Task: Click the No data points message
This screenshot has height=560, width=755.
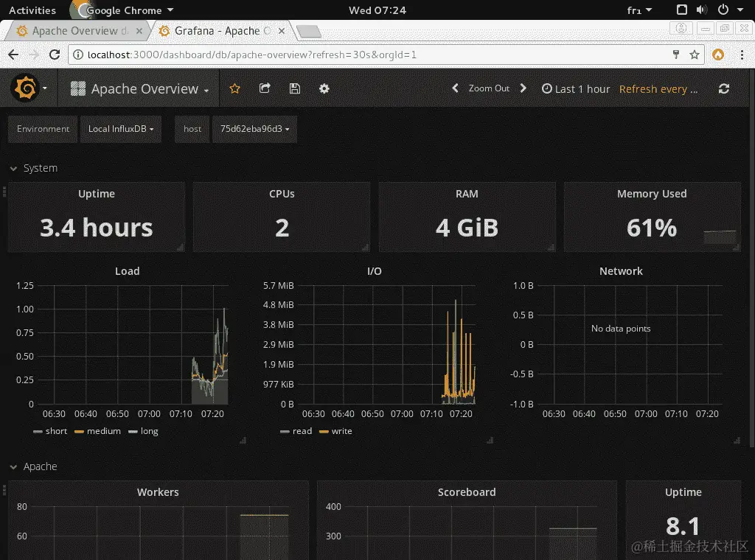Action: (621, 329)
